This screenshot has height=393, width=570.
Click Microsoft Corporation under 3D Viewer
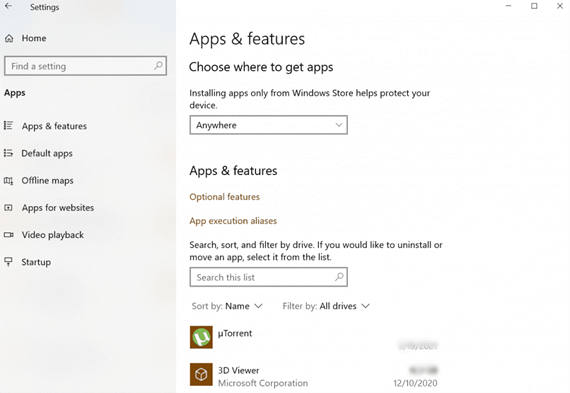pos(263,383)
